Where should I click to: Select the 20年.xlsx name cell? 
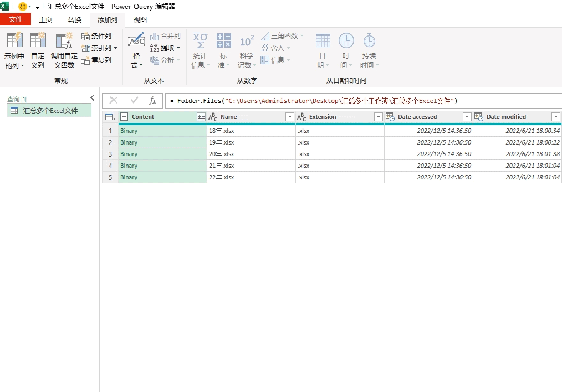(x=251, y=154)
